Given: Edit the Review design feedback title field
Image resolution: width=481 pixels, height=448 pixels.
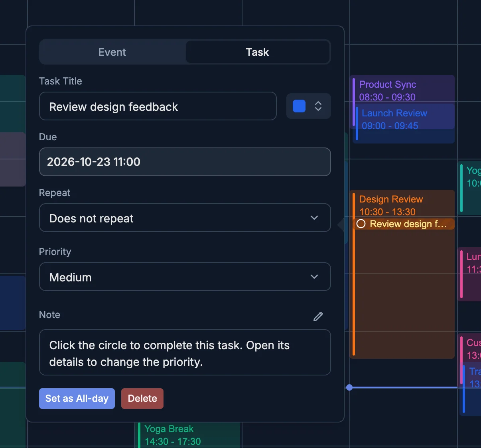Looking at the screenshot, I should 158,106.
